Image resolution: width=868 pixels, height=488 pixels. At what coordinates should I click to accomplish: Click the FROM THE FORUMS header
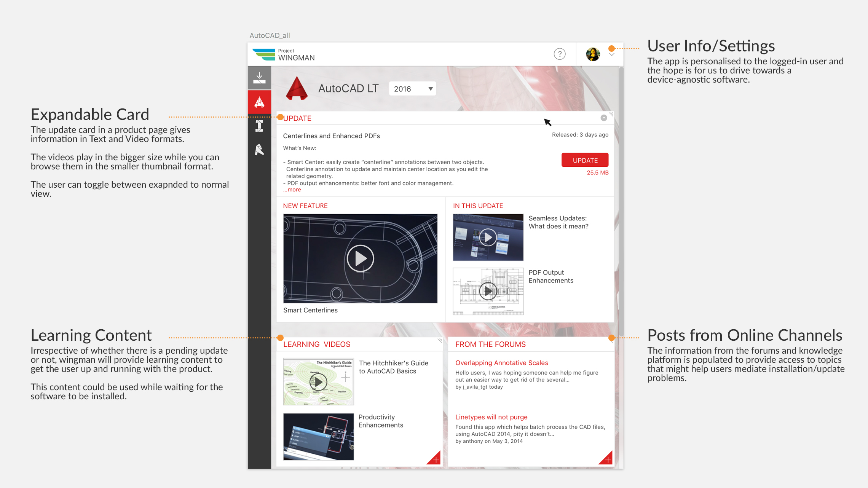[x=490, y=344]
